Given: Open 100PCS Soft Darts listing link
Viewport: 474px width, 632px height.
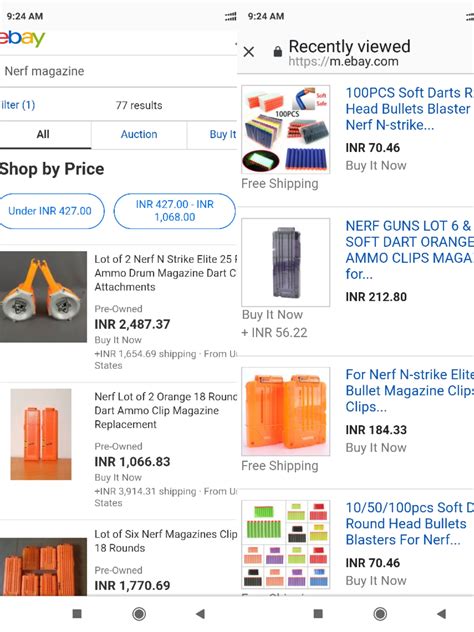Looking at the screenshot, I should pos(410,109).
